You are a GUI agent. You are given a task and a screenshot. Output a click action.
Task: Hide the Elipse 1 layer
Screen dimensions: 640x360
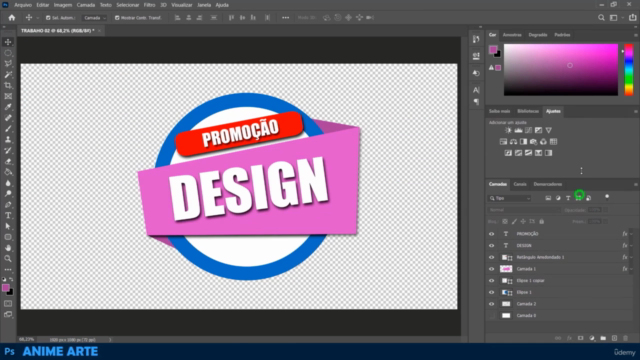[491, 292]
